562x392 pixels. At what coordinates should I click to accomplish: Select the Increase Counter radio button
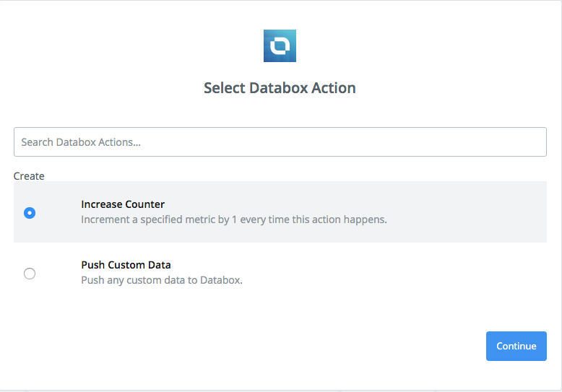tap(30, 213)
